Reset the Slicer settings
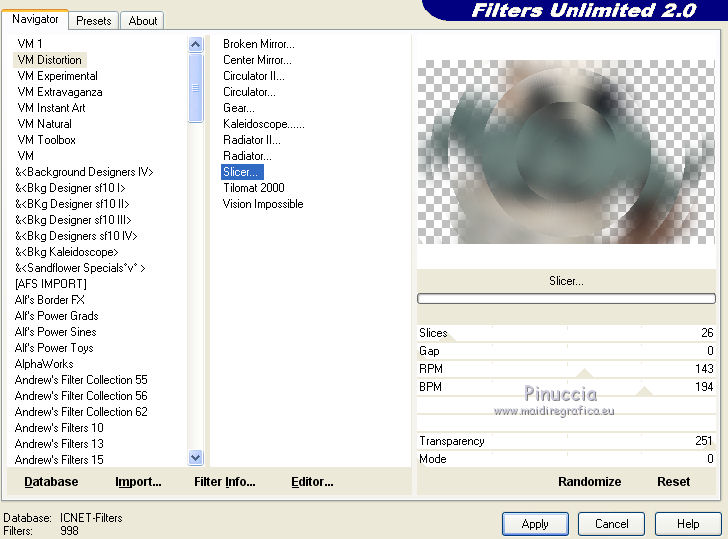Viewport: 728px width, 539px height. pos(673,481)
